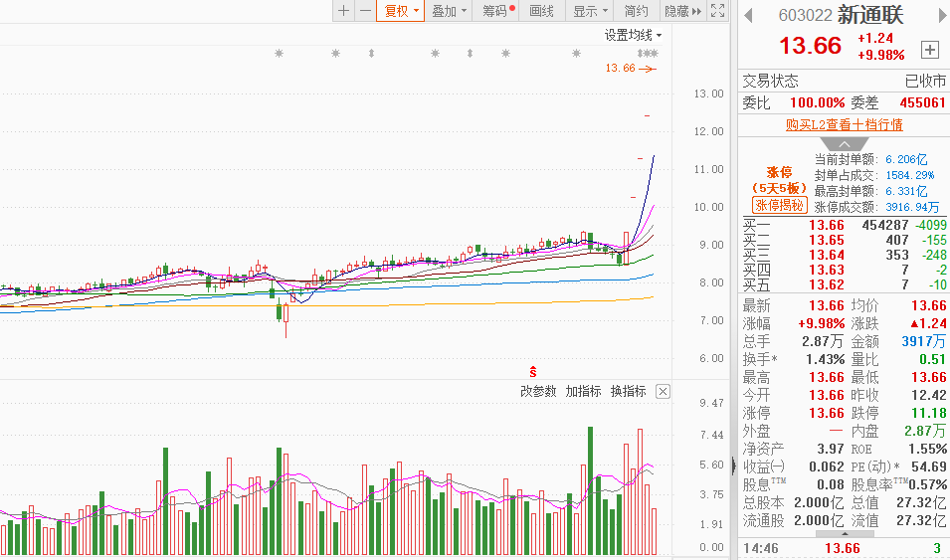Click 换指标 to change the indicator
Viewport: 950px width, 560px height.
[x=629, y=392]
